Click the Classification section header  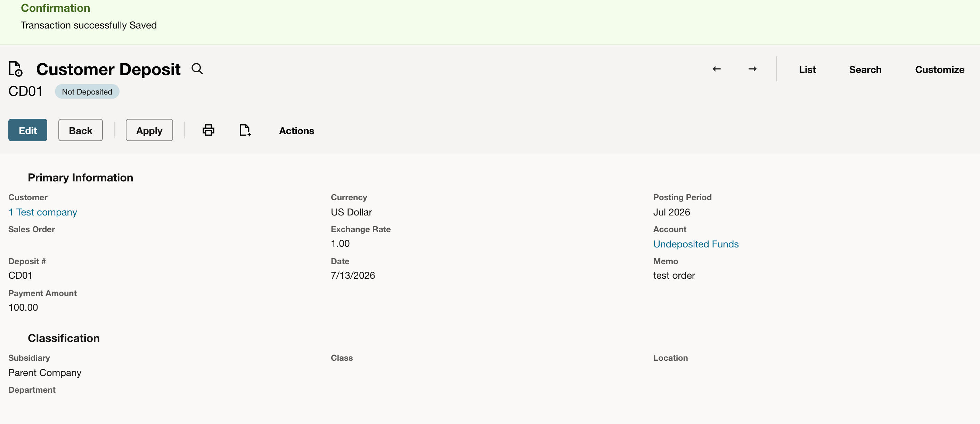point(64,339)
